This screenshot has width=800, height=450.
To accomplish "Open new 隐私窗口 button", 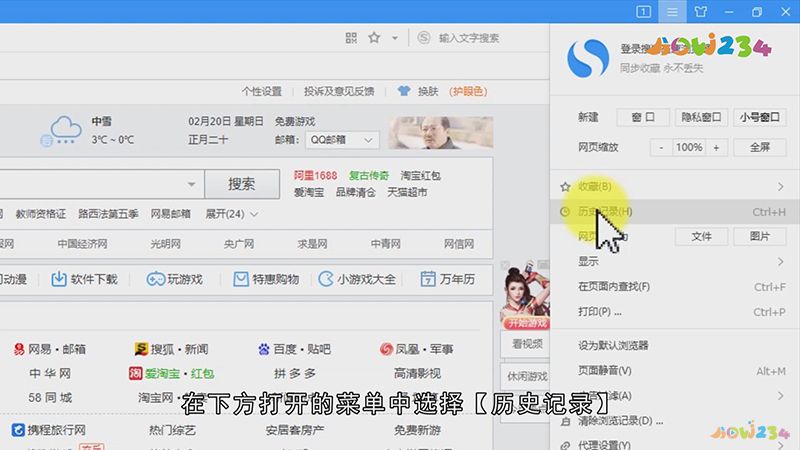I will click(701, 117).
